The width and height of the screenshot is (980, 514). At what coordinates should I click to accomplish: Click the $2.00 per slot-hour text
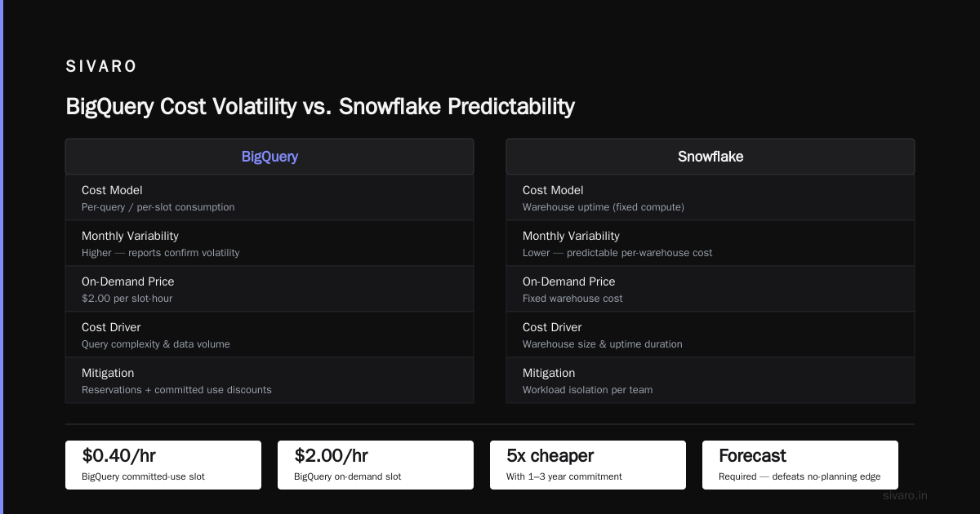(x=127, y=299)
